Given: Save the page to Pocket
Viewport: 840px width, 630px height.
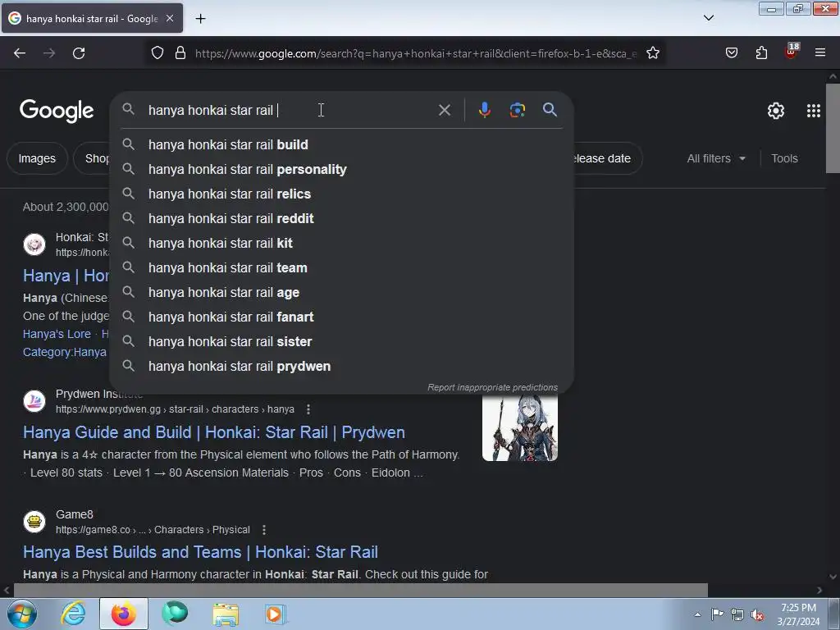Looking at the screenshot, I should [x=731, y=52].
